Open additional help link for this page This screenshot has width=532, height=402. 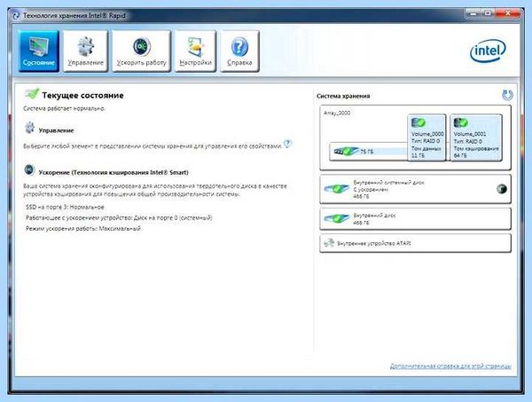tap(450, 366)
